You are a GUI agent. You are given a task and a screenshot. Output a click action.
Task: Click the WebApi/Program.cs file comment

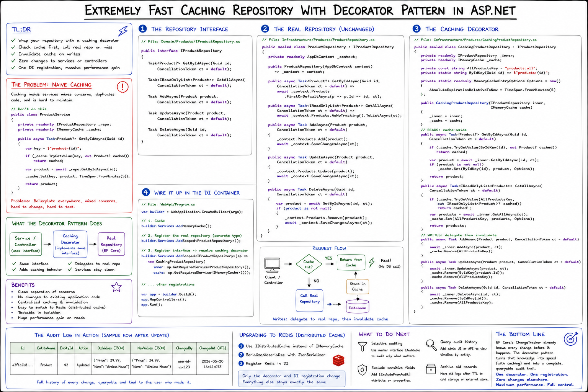coord(168,204)
